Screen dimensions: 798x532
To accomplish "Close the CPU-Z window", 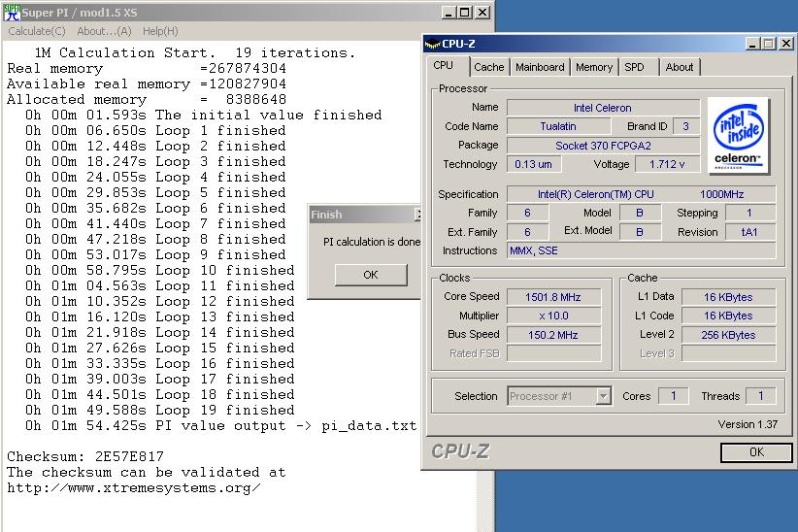I will (786, 44).
